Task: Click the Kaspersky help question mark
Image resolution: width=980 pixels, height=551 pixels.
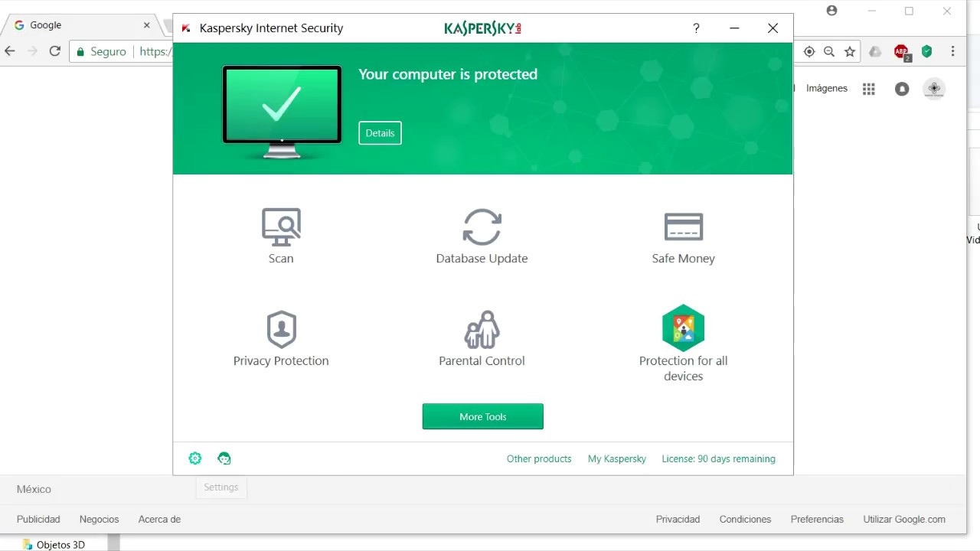Action: (x=696, y=28)
